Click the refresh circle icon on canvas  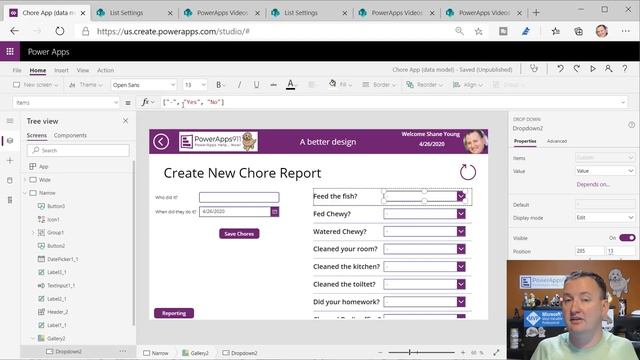tap(468, 172)
